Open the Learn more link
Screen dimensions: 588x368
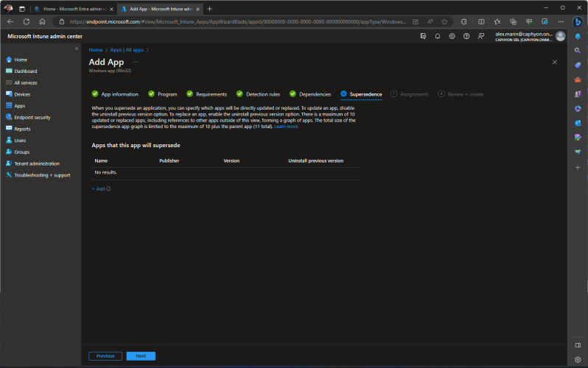pos(286,127)
